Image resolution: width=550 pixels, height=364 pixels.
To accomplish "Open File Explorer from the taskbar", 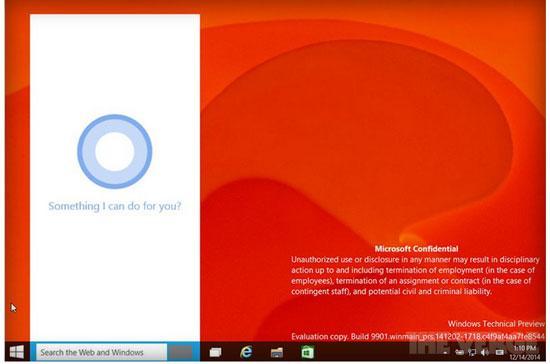I will click(x=276, y=352).
